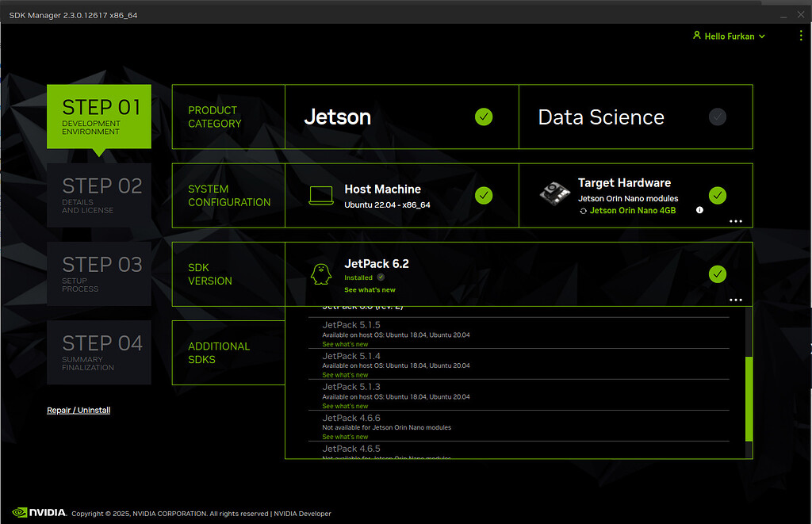Screen dimensions: 812x524
Task: Click the JetPack mascot icon
Action: point(320,273)
